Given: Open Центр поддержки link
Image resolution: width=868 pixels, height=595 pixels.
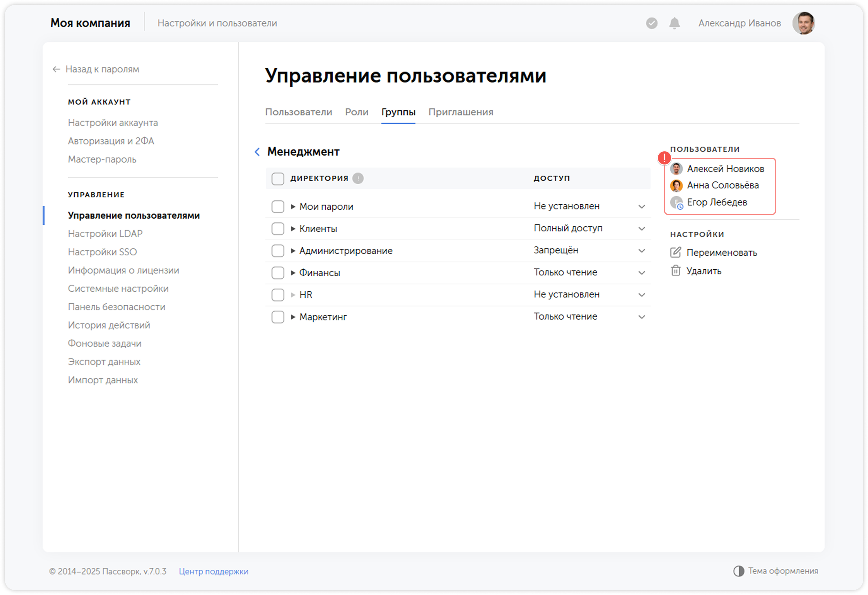Looking at the screenshot, I should tap(213, 571).
